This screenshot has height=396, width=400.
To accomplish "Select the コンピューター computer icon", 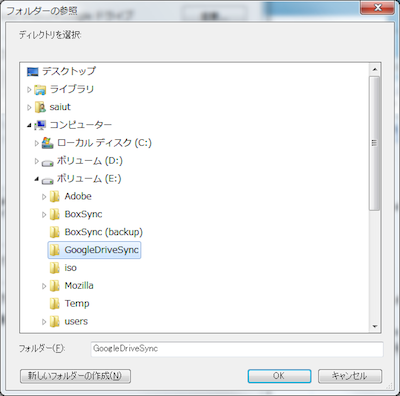I will click(40, 125).
